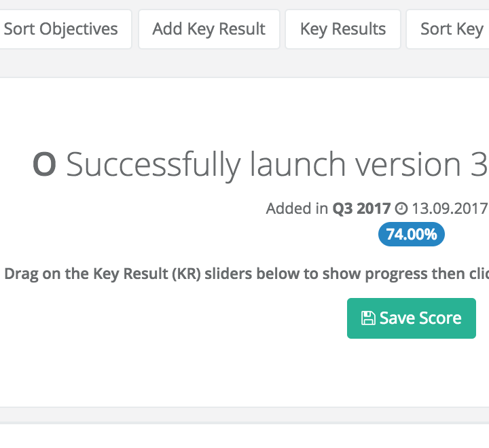Image resolution: width=489 pixels, height=448 pixels.
Task: Save the score with Save Score
Action: [x=412, y=318]
